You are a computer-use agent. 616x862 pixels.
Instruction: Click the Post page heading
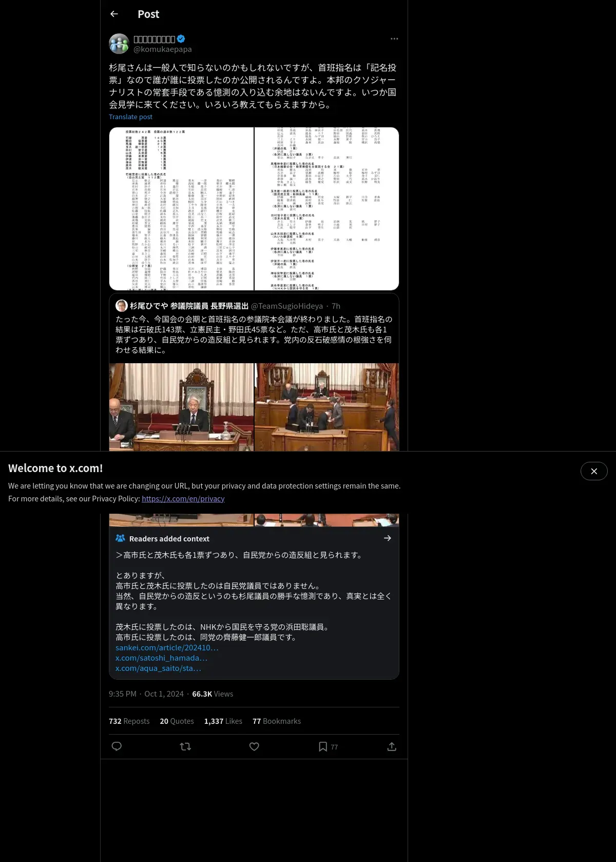click(x=148, y=14)
